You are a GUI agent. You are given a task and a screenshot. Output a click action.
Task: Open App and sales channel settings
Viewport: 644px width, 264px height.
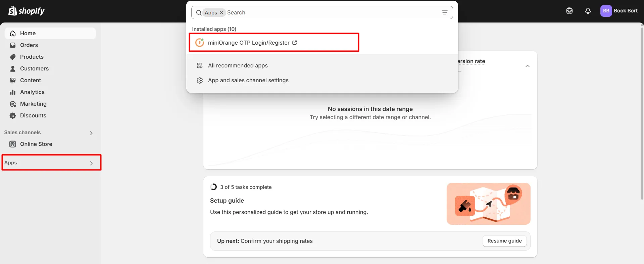point(322,81)
